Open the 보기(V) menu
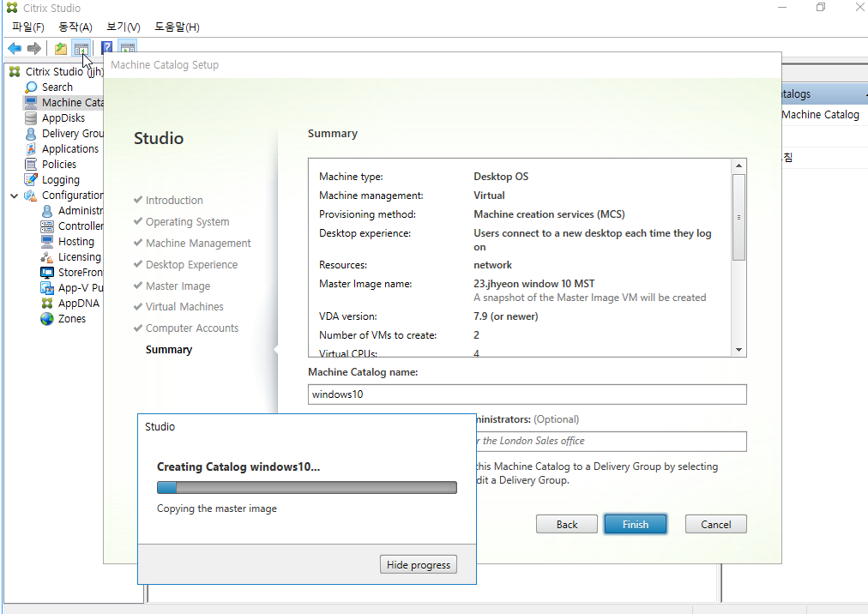The height and width of the screenshot is (614, 868). (124, 27)
